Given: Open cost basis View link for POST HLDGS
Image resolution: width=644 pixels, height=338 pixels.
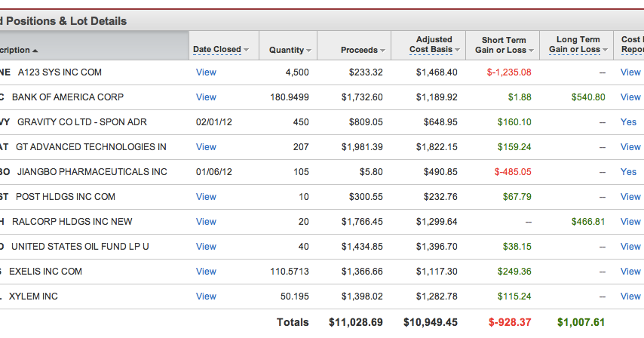Looking at the screenshot, I should tap(630, 197).
